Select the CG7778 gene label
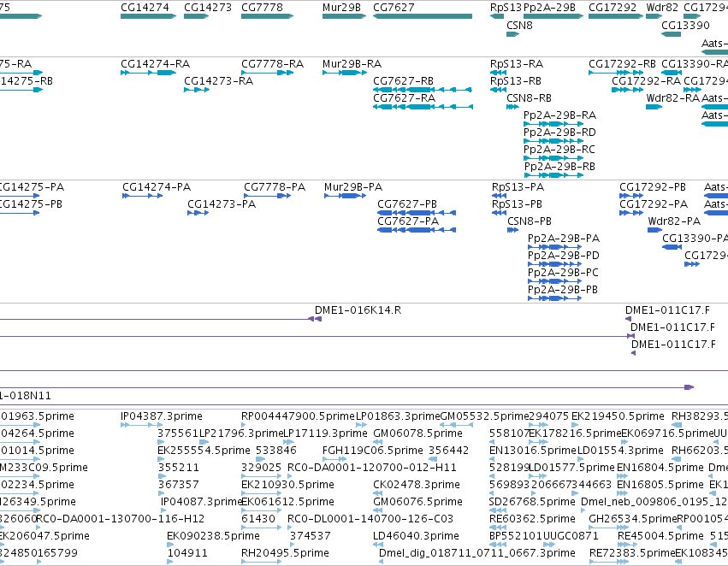This screenshot has width=728, height=566. tap(262, 8)
